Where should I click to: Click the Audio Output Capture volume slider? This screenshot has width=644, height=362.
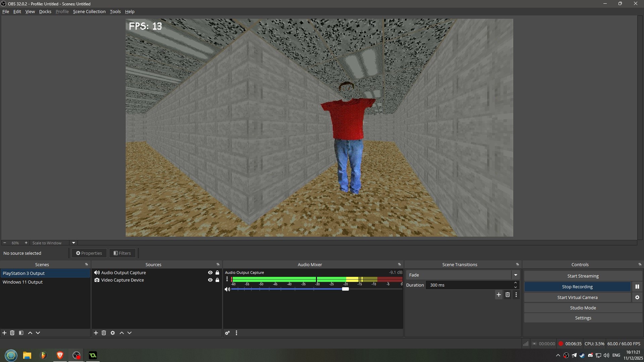(x=345, y=289)
